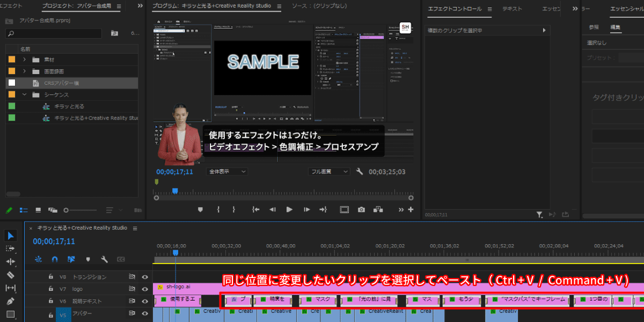Show hidden panel tabs via project panel's double chevron

click(141, 6)
